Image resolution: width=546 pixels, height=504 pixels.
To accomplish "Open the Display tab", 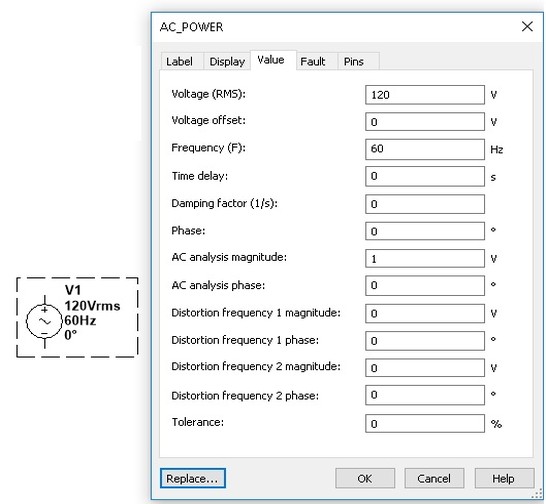I will click(227, 62).
